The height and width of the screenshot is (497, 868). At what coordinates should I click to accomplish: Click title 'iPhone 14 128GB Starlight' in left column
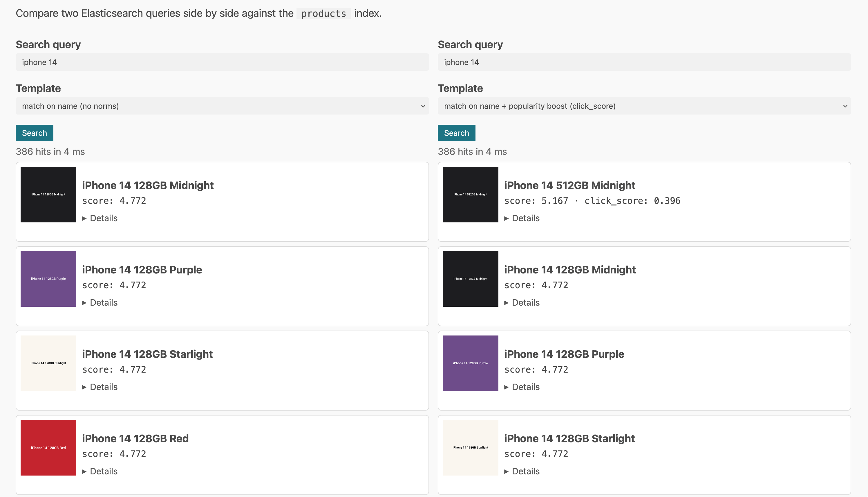pyautogui.click(x=147, y=354)
